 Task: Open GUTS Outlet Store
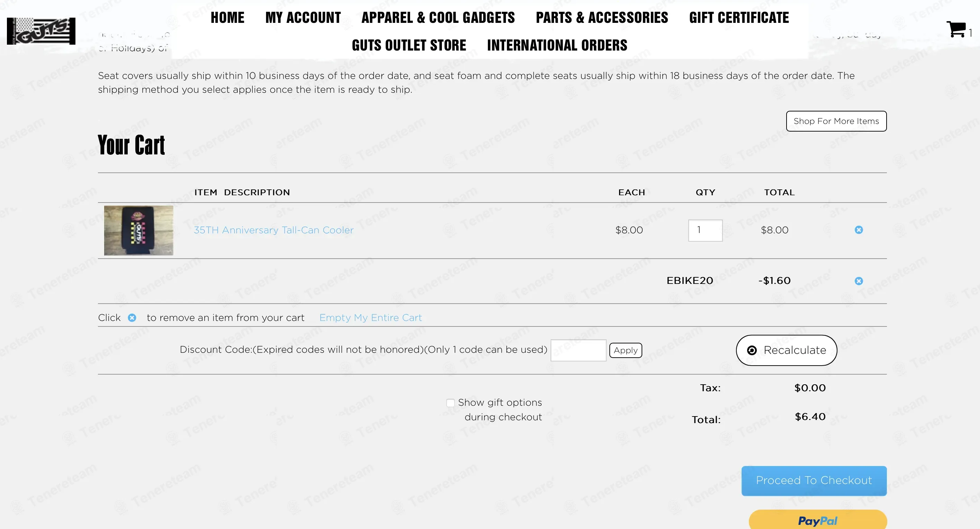[x=409, y=45]
